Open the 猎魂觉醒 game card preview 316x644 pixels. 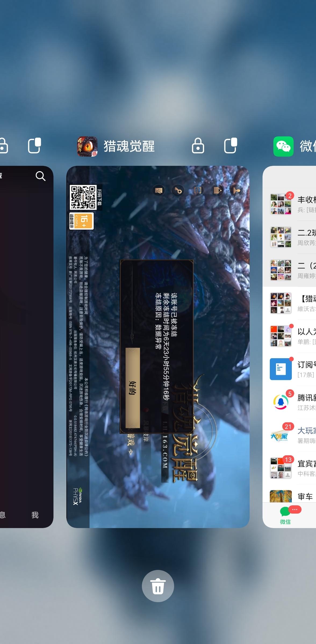click(x=158, y=347)
